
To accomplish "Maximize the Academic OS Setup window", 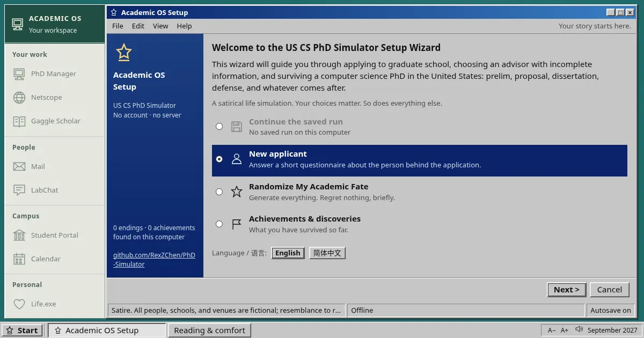I will pyautogui.click(x=620, y=12).
